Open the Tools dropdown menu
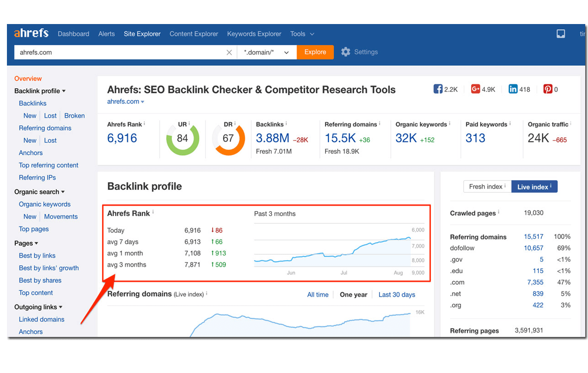 [302, 34]
